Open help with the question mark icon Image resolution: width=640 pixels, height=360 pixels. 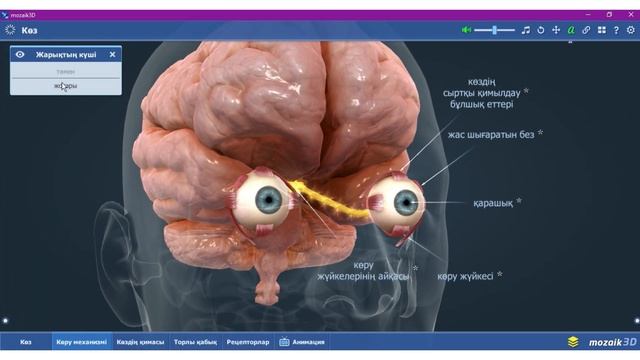pos(616,30)
